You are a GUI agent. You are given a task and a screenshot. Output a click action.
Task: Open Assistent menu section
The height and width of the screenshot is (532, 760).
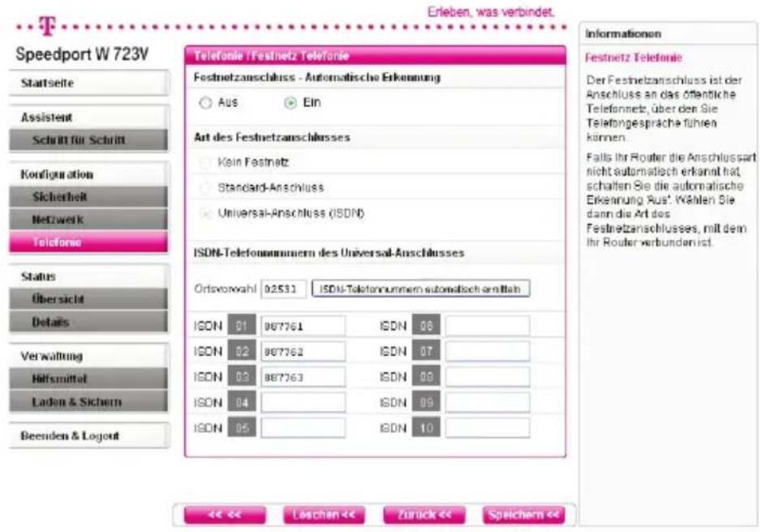coord(89,118)
